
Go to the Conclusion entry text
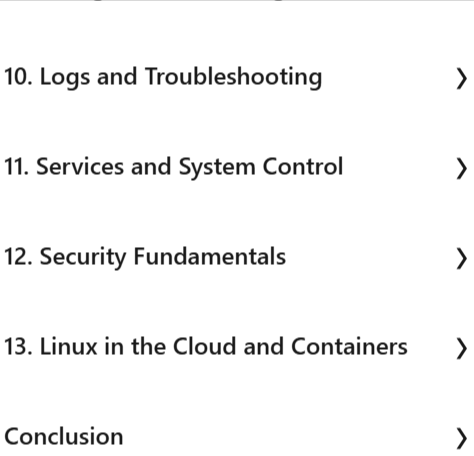tap(64, 436)
